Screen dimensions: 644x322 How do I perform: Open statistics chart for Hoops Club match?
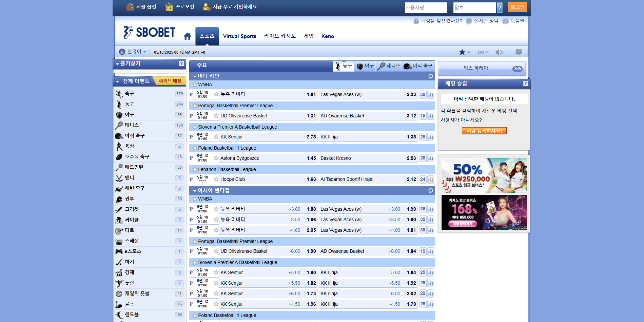tap(431, 179)
